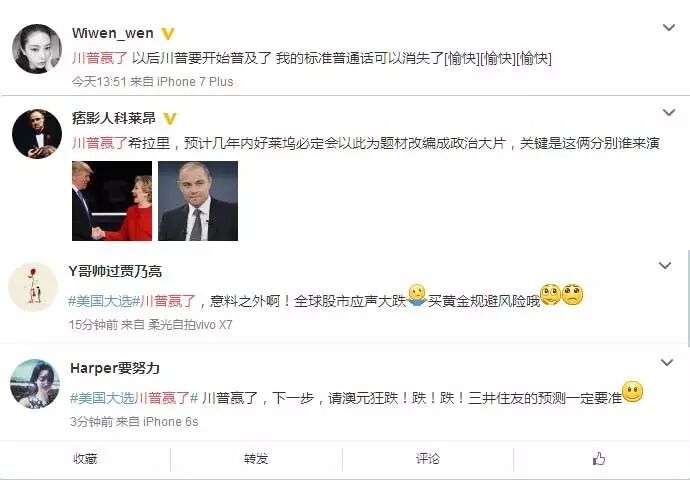Click the right-side vertical scrollbar
The image size is (690, 500).
(688, 298)
